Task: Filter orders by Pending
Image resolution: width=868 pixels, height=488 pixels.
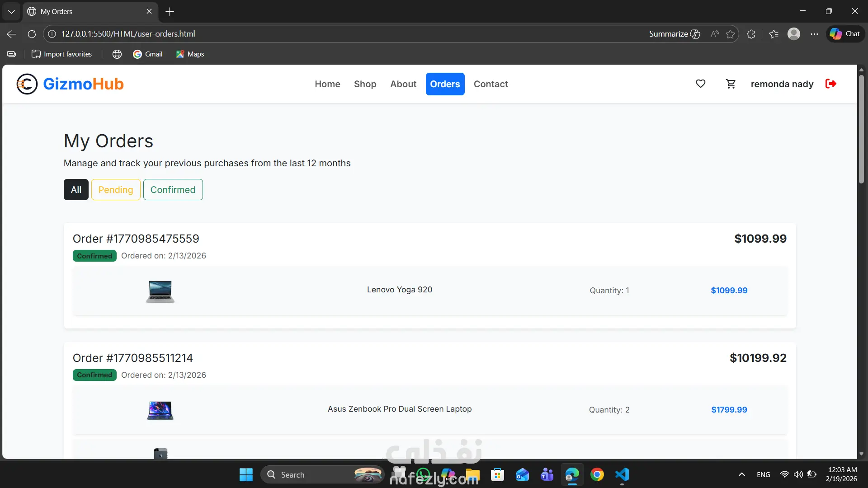Action: [x=116, y=190]
